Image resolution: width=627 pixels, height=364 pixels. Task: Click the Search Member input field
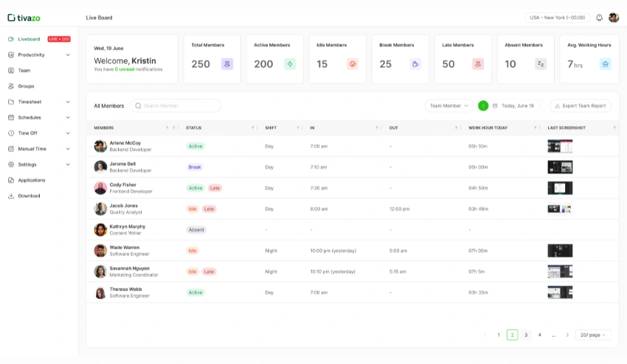click(x=176, y=105)
